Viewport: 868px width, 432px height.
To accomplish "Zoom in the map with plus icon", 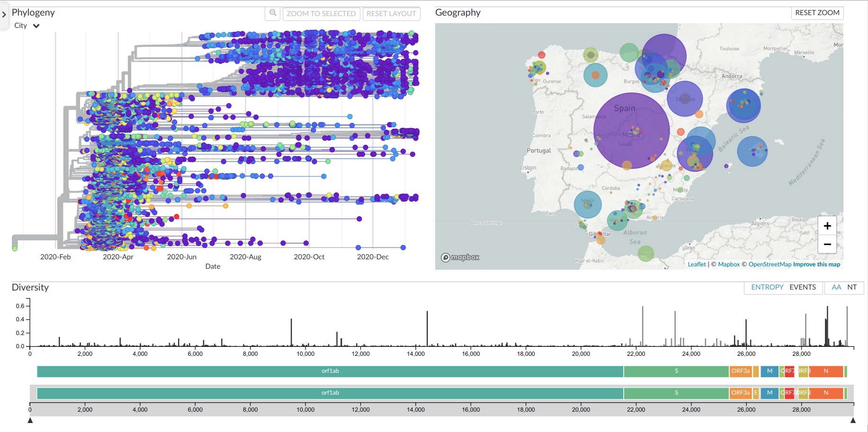I will (827, 226).
